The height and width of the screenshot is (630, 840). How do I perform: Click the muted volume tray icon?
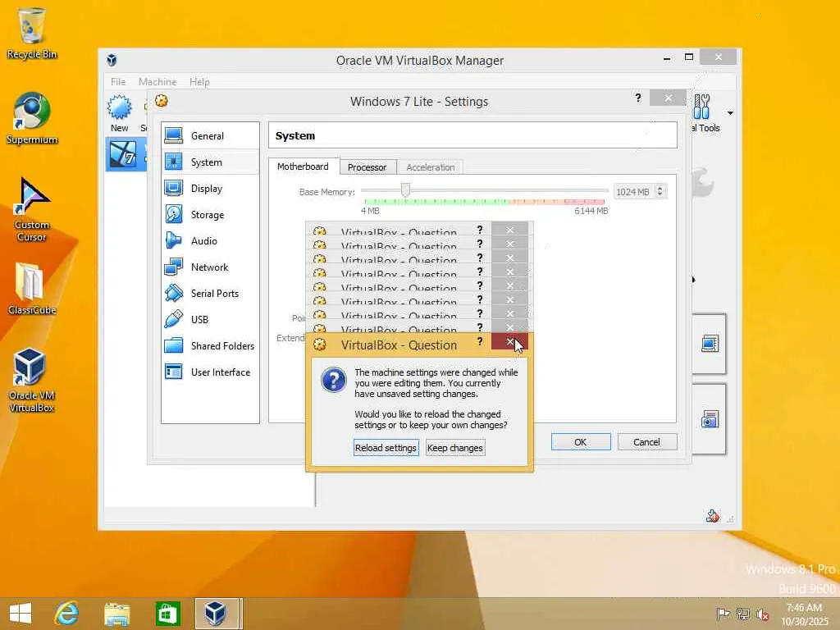(x=763, y=614)
